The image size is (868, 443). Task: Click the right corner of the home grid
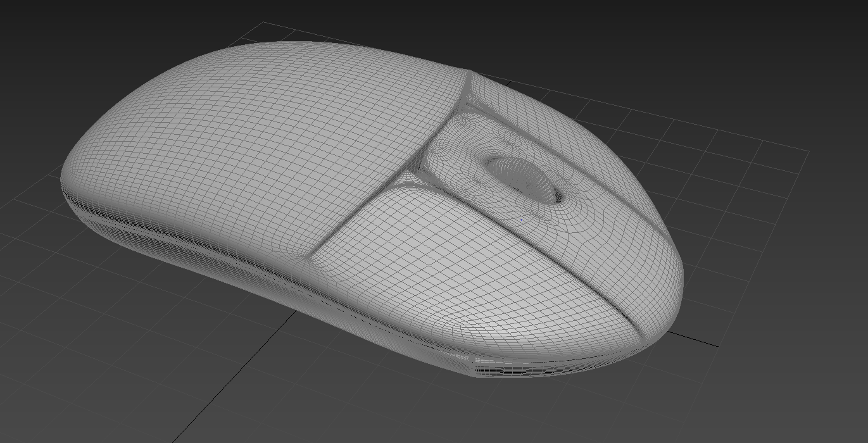click(808, 152)
